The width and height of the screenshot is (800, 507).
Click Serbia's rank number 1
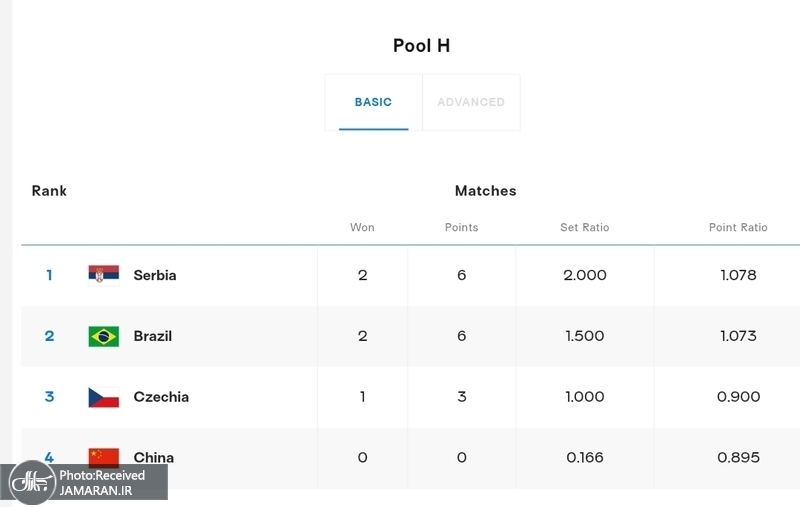pyautogui.click(x=49, y=275)
